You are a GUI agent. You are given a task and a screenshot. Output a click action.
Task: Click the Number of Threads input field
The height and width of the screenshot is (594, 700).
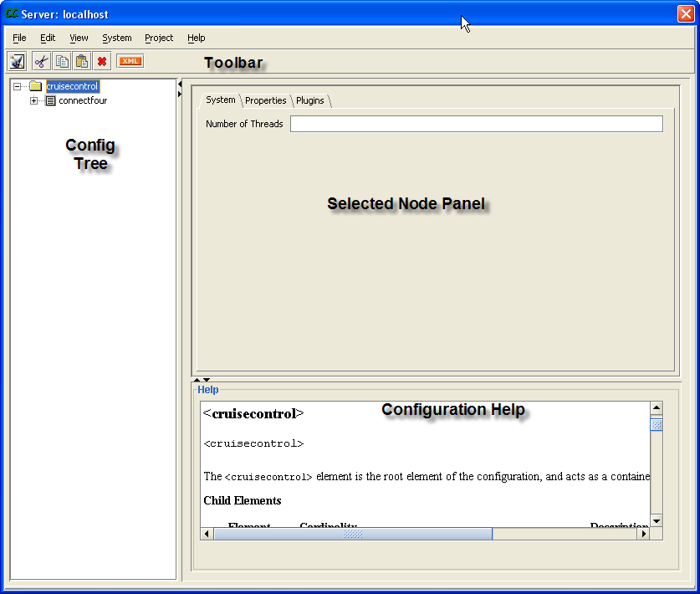(x=476, y=124)
